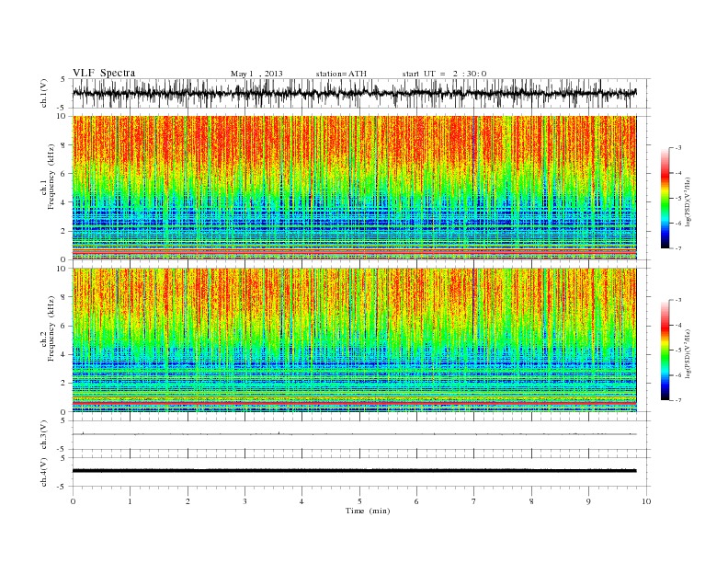The height and width of the screenshot is (563, 728).
Task: Click ch.1 frequency axis "2" tick label
Action: (64, 231)
